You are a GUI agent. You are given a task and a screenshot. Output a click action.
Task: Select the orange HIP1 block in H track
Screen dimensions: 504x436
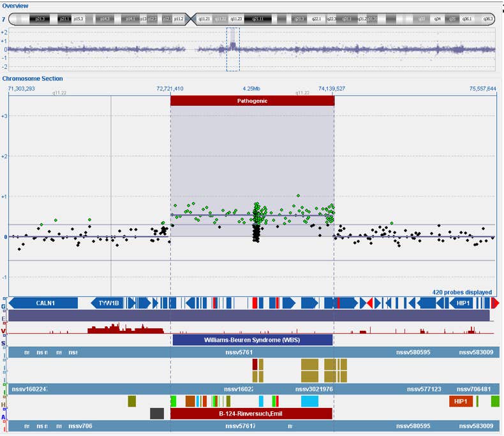pos(461,402)
